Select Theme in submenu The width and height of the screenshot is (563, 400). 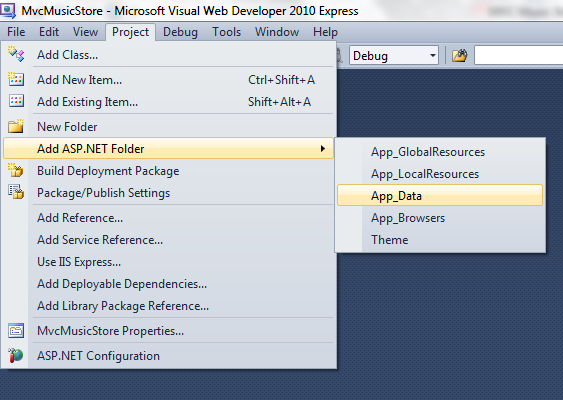(x=440, y=239)
